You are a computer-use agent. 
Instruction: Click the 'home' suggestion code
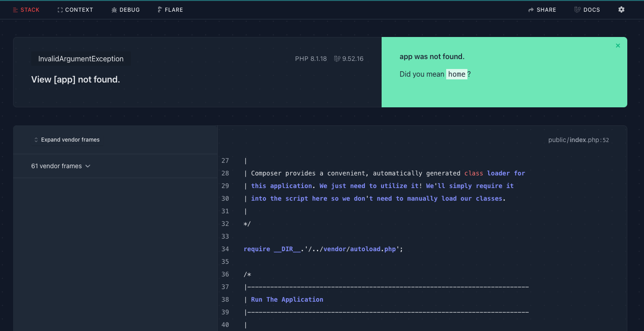click(x=457, y=74)
